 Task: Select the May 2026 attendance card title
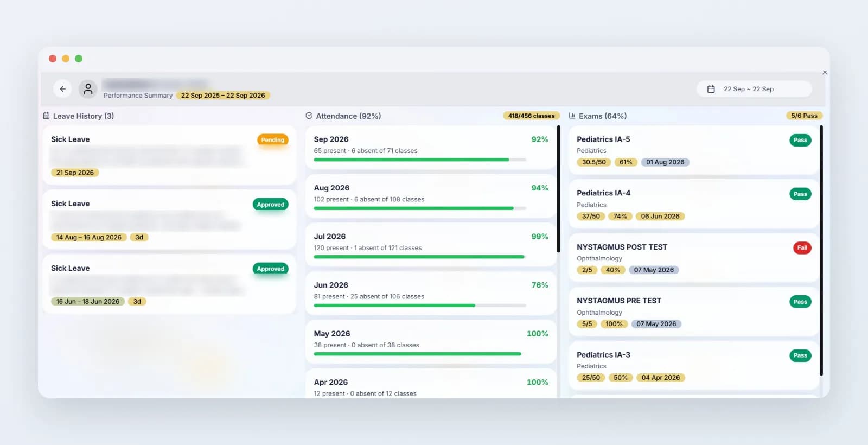[332, 334]
